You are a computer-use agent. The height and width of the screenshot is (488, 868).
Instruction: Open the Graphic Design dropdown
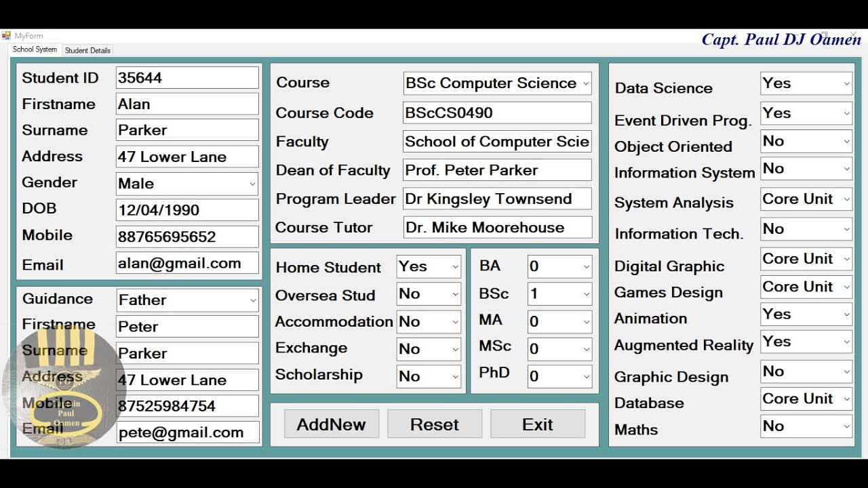[x=806, y=371]
